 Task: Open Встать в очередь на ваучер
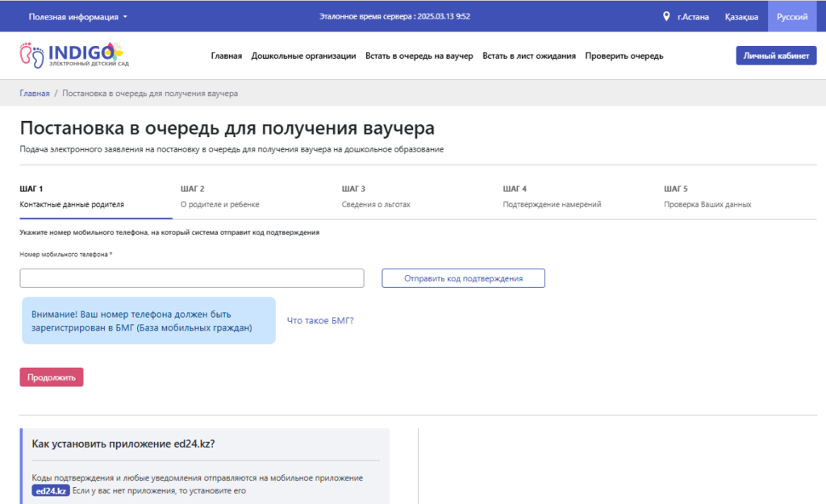419,56
